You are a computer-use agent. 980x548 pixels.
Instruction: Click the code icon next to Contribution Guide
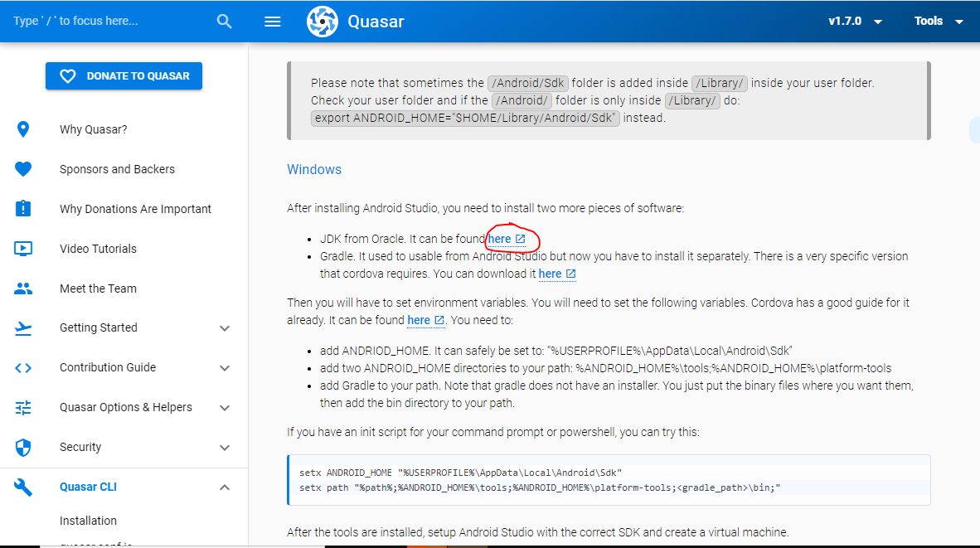pos(22,367)
